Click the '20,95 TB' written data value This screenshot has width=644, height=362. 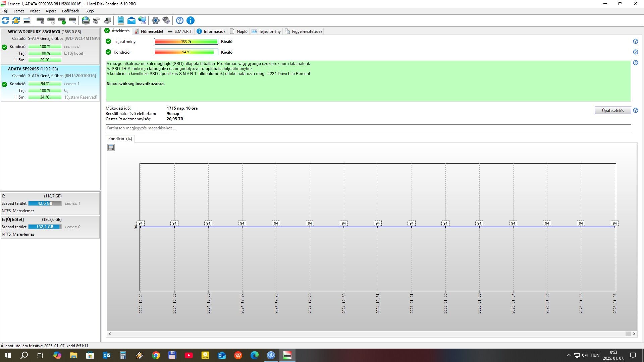pos(175,119)
